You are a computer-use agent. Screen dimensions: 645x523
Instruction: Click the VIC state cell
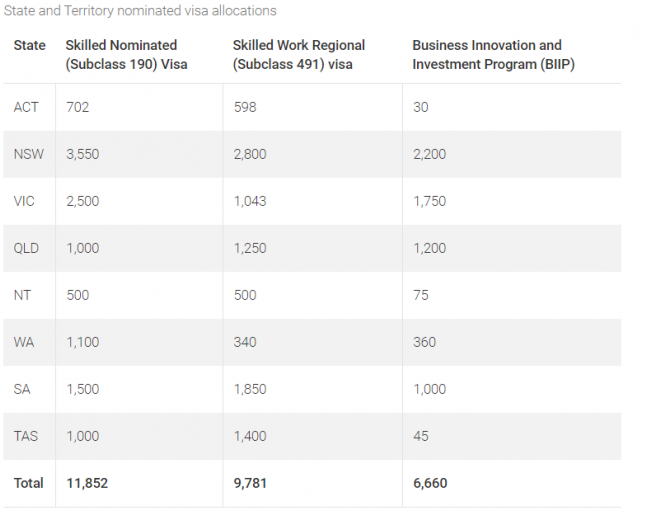coord(25,201)
